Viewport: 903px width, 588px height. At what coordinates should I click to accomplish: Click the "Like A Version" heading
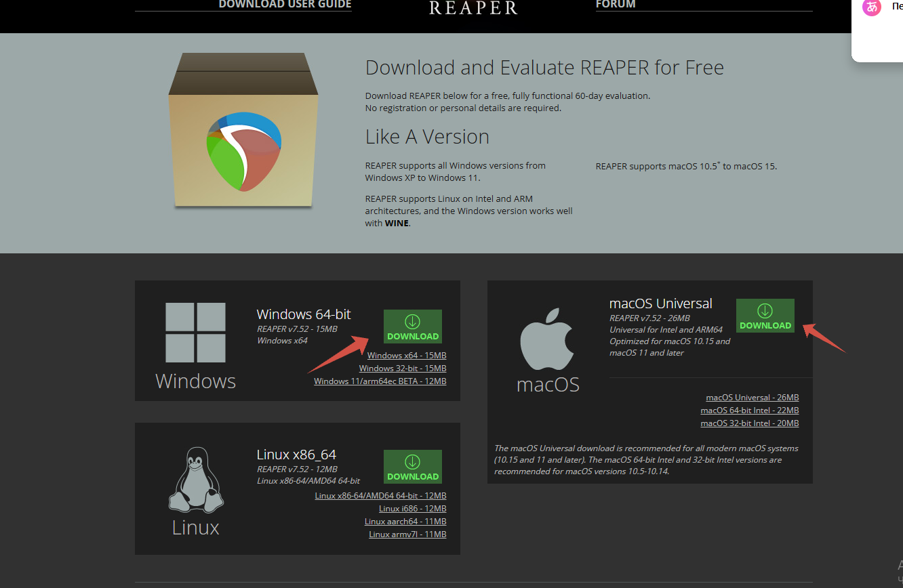(427, 137)
